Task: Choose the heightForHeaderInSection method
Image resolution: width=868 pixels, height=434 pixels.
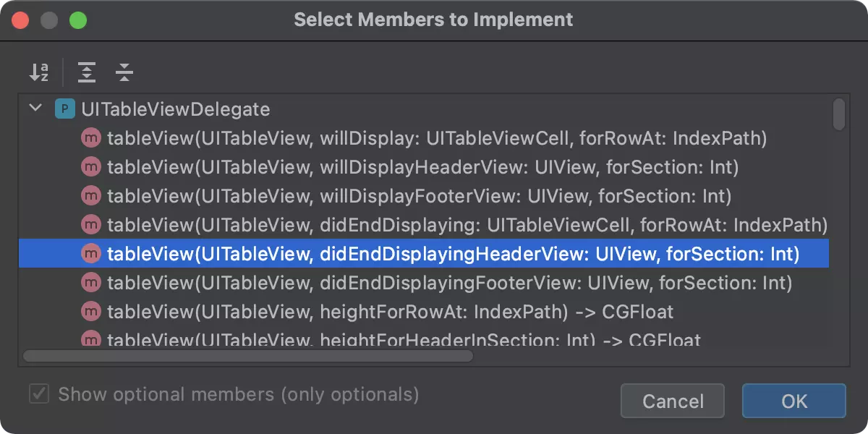Action: coord(404,339)
